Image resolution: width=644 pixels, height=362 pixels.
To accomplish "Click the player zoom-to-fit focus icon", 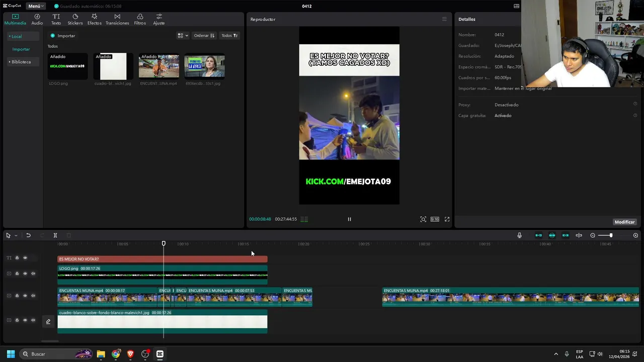I will [423, 219].
